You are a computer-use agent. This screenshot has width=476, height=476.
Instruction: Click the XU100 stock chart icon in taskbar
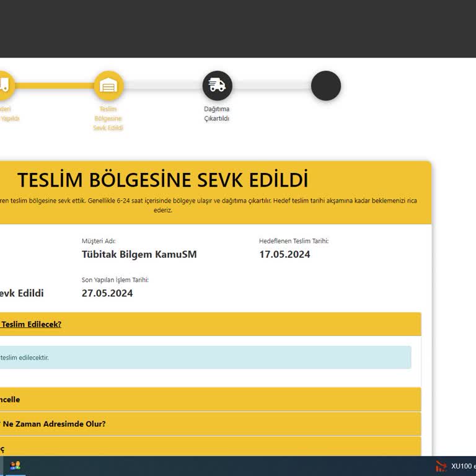click(x=441, y=466)
